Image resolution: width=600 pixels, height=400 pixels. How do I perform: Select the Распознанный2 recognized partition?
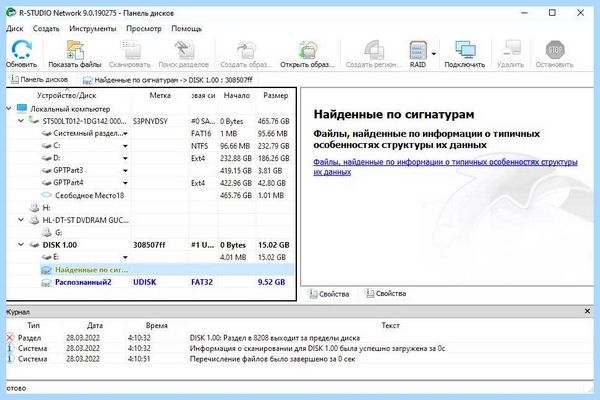[x=83, y=282]
